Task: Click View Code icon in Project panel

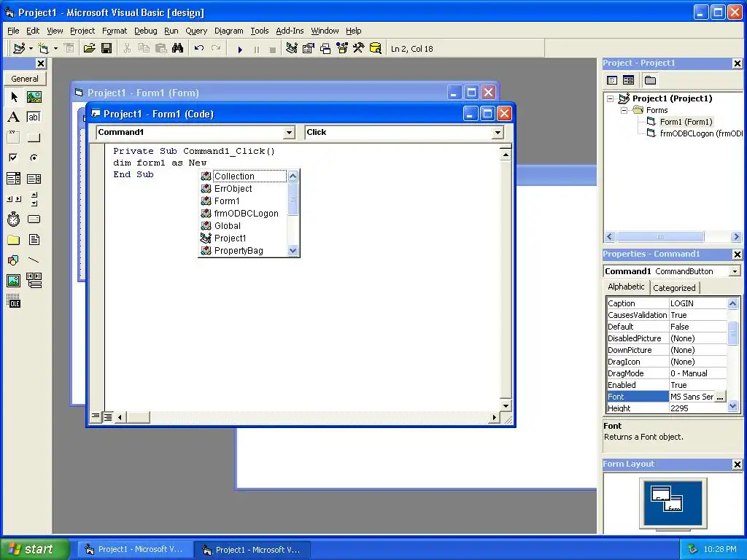Action: coord(612,80)
